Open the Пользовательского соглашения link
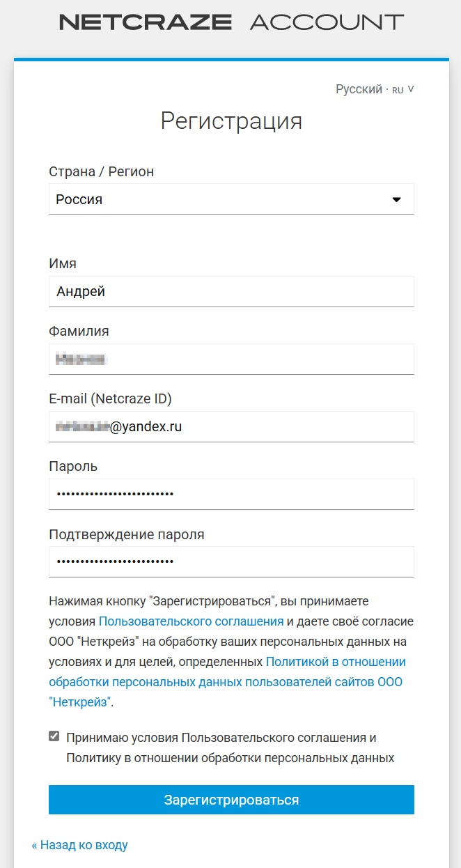 [191, 621]
